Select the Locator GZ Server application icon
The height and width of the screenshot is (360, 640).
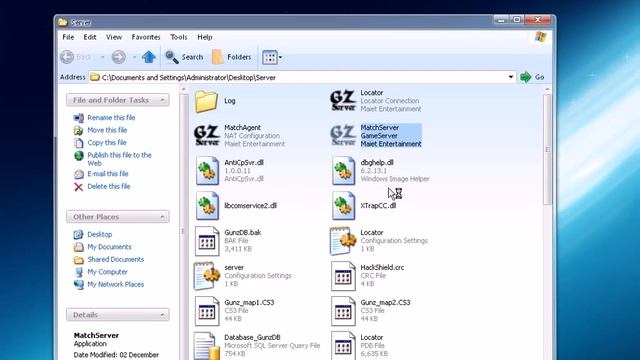coord(343,101)
